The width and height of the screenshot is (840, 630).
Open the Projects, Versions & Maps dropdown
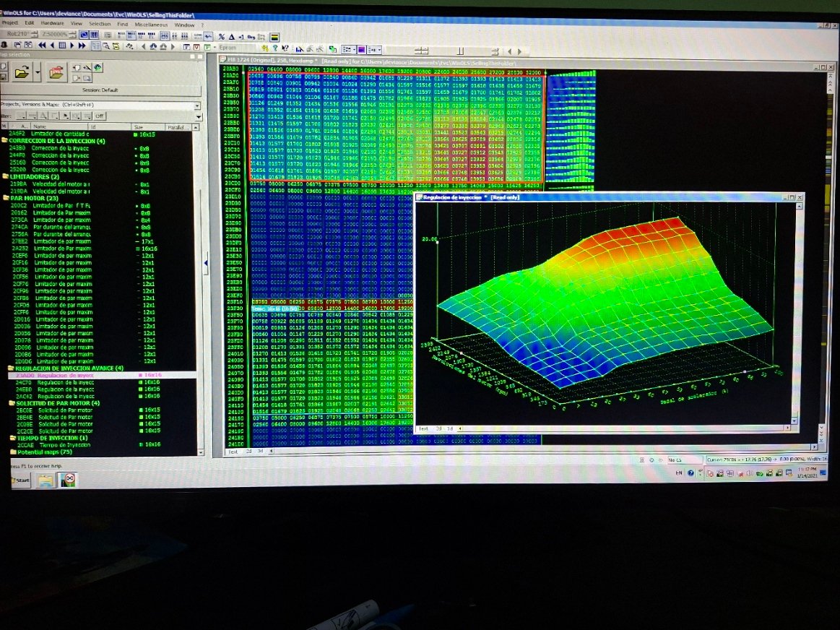click(196, 105)
